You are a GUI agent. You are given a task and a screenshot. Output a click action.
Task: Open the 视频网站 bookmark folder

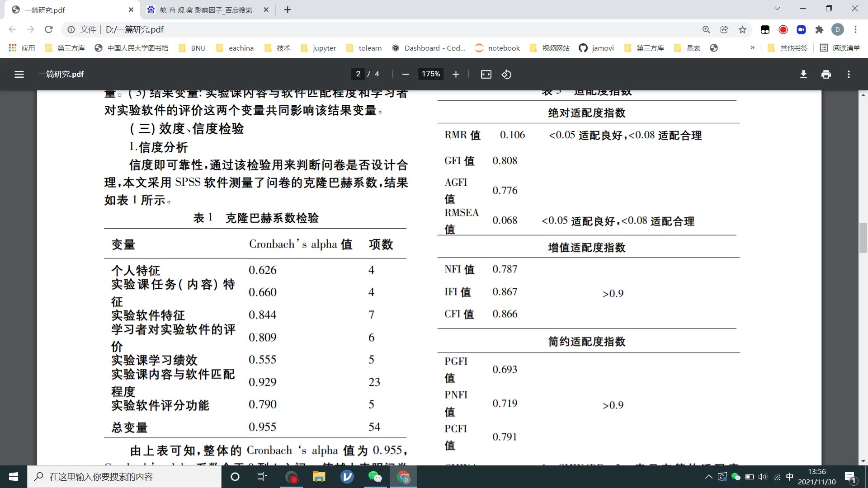pos(550,48)
